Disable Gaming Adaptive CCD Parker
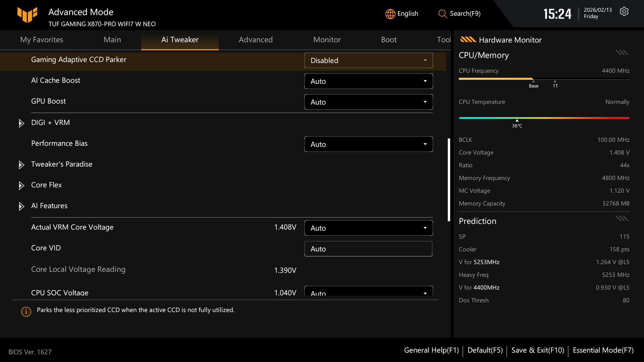The height and width of the screenshot is (362, 644). click(368, 60)
